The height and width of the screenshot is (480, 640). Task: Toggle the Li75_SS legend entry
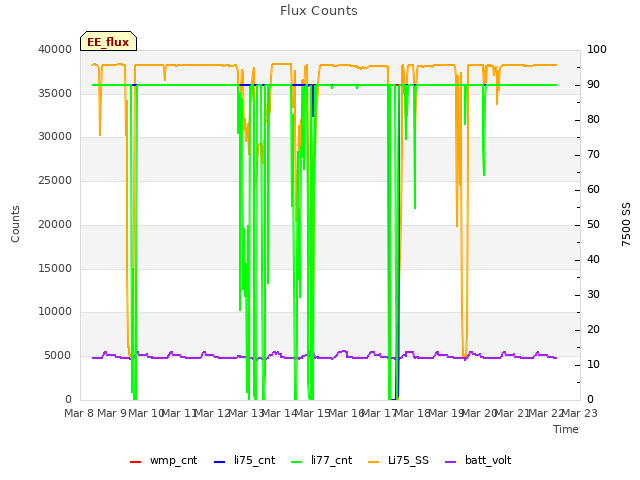click(x=398, y=460)
